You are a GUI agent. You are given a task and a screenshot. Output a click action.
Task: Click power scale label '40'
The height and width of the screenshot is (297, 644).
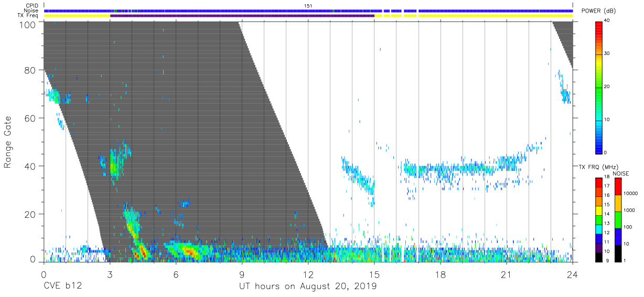(607, 21)
